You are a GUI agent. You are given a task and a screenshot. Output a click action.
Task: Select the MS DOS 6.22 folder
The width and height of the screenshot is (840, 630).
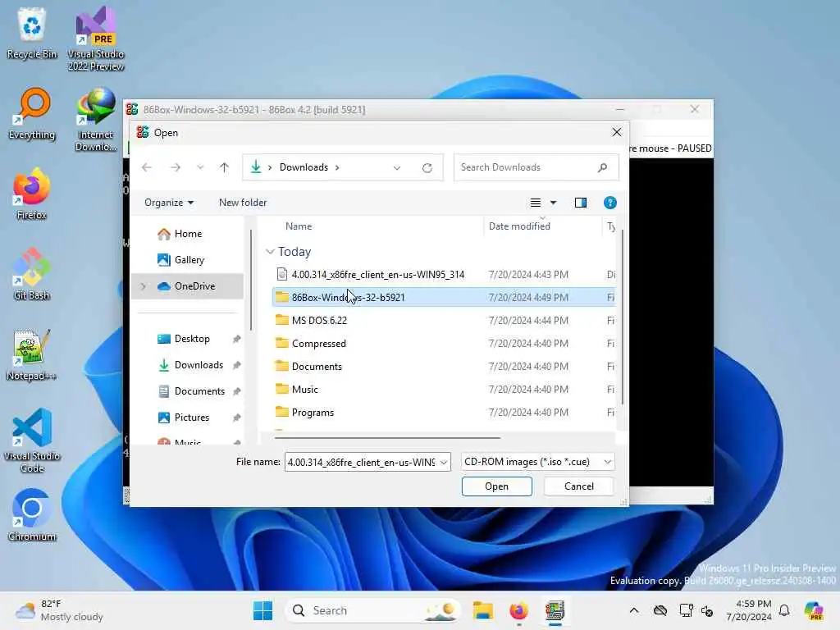click(444, 321)
